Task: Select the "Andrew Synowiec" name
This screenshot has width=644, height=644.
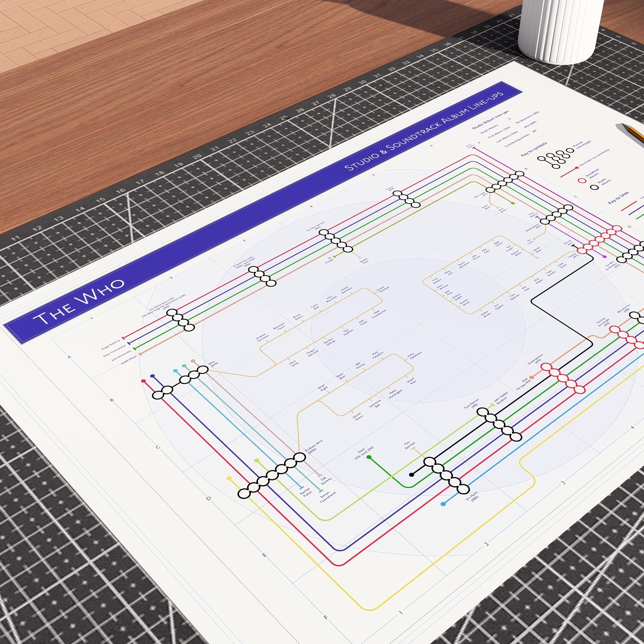Action: (263, 337)
